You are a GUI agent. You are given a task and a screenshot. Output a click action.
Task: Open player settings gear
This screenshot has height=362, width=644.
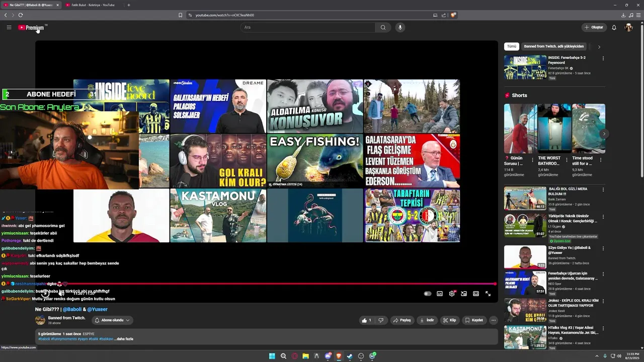pos(452,294)
